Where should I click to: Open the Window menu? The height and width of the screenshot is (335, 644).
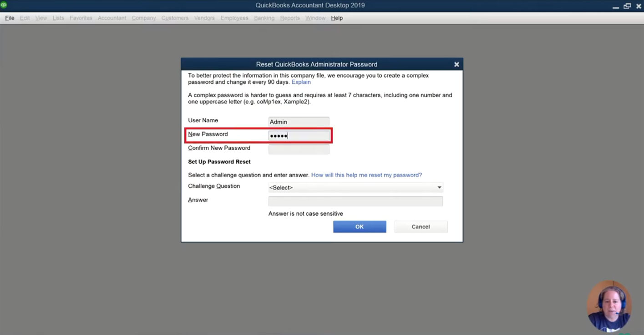tap(315, 18)
